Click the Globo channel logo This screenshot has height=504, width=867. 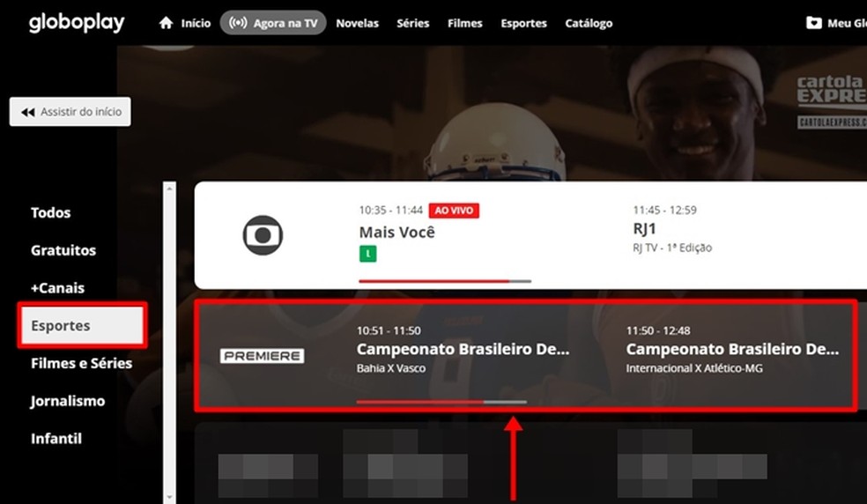pos(263,235)
